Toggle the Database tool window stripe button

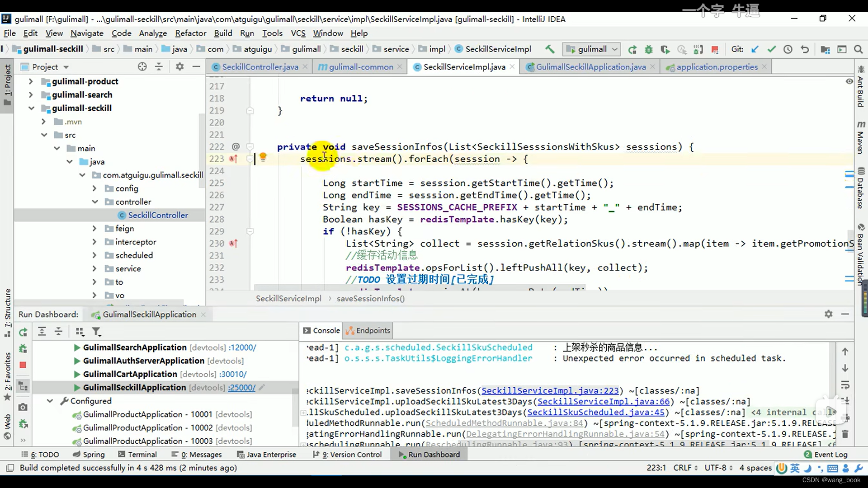coord(860,188)
